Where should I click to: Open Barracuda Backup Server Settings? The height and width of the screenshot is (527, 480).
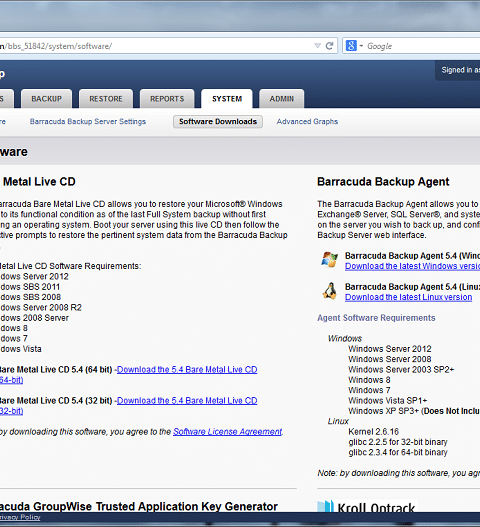click(x=88, y=121)
